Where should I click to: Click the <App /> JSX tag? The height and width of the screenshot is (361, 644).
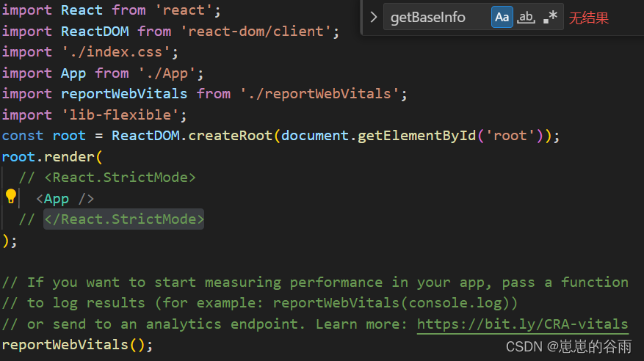click(x=65, y=199)
